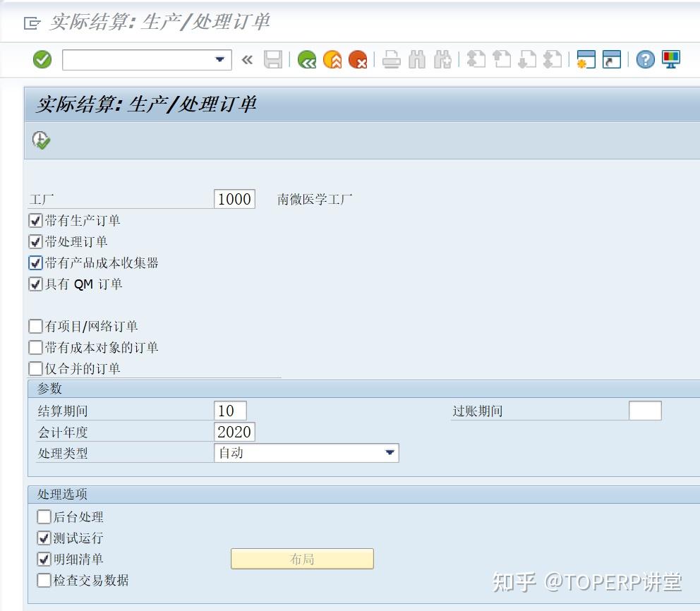Screen dimensions: 700x611
Task: Click the Execute icon below the title
Action: 40,140
